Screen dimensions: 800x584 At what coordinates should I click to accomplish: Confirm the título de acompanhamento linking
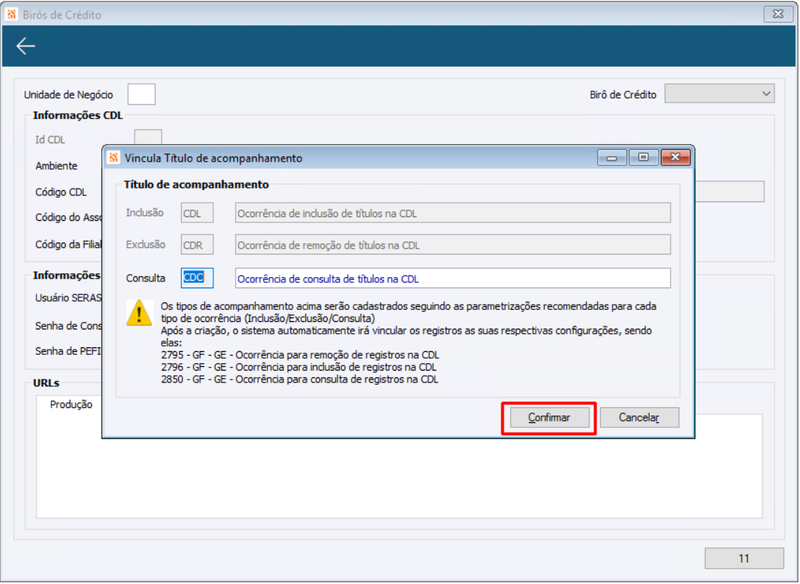click(x=549, y=418)
